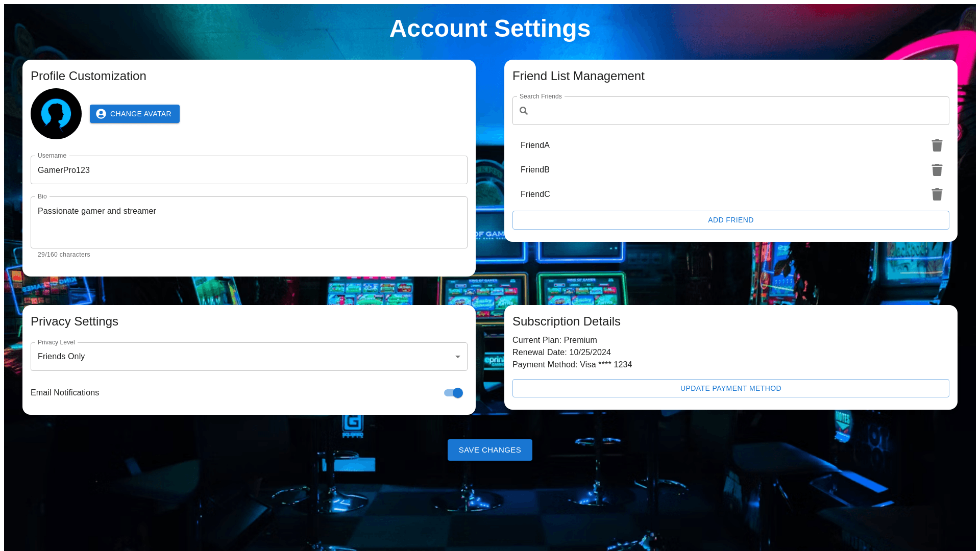The width and height of the screenshot is (980, 551).
Task: Select FriendC list entry
Action: coord(535,194)
